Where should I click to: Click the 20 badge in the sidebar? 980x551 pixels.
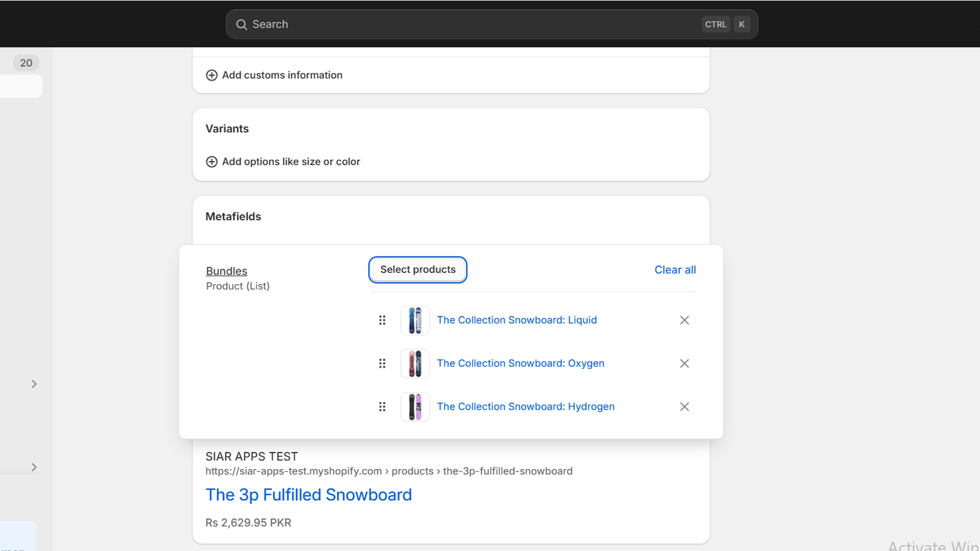(x=26, y=62)
